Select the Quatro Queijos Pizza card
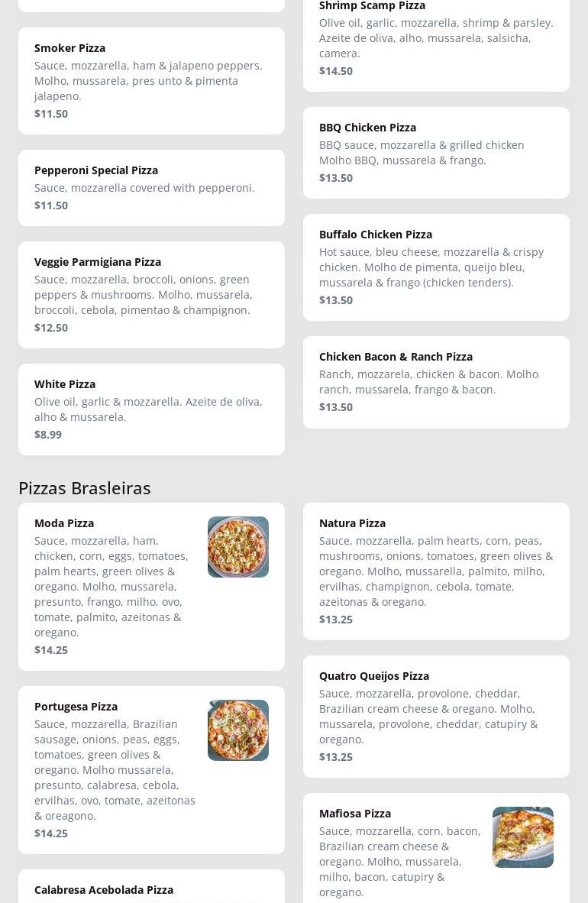588x903 pixels. coord(436,717)
